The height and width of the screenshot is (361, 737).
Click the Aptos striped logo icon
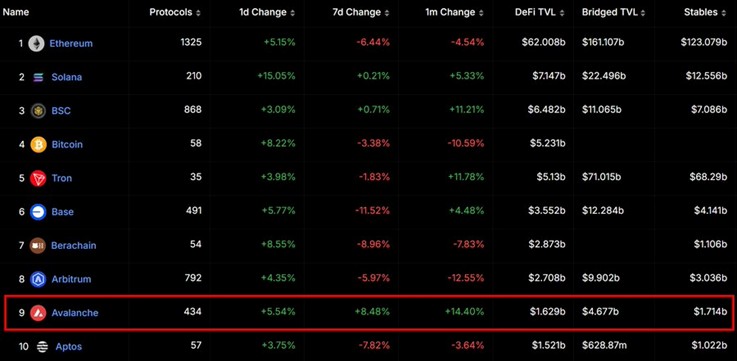[x=42, y=347]
